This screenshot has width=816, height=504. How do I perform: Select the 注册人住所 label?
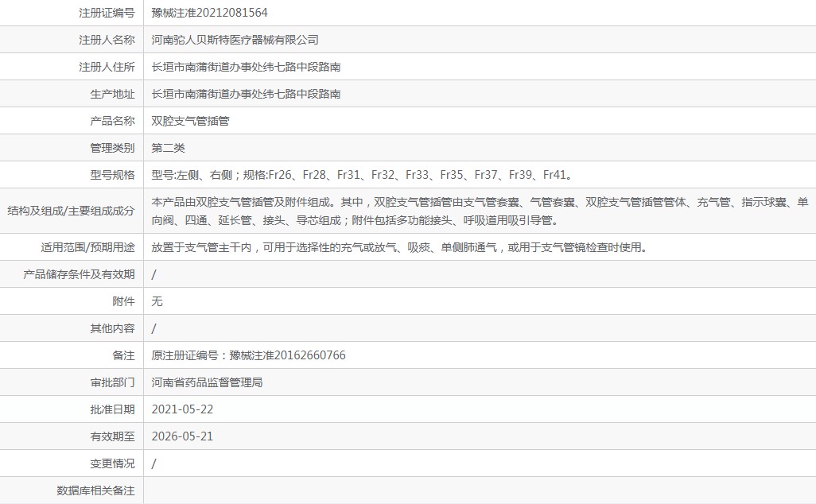(107, 67)
